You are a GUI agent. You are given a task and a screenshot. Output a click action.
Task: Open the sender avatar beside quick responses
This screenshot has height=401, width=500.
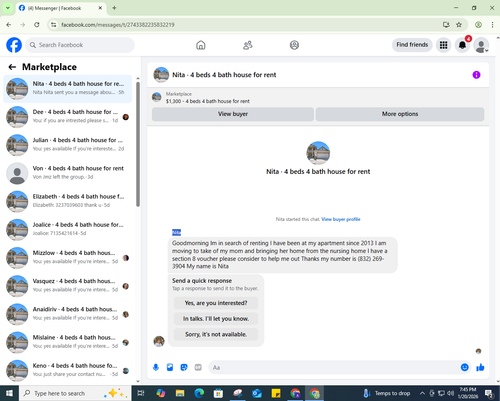tap(159, 341)
